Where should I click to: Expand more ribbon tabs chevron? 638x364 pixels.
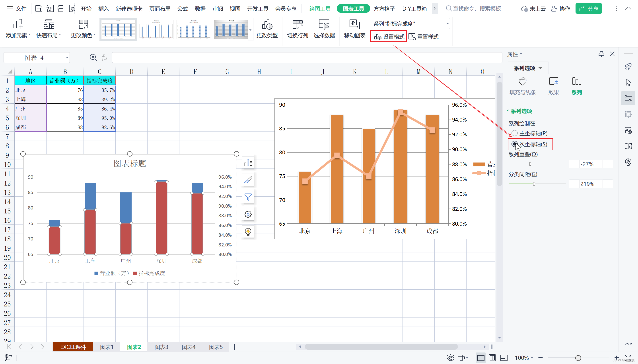click(x=435, y=8)
